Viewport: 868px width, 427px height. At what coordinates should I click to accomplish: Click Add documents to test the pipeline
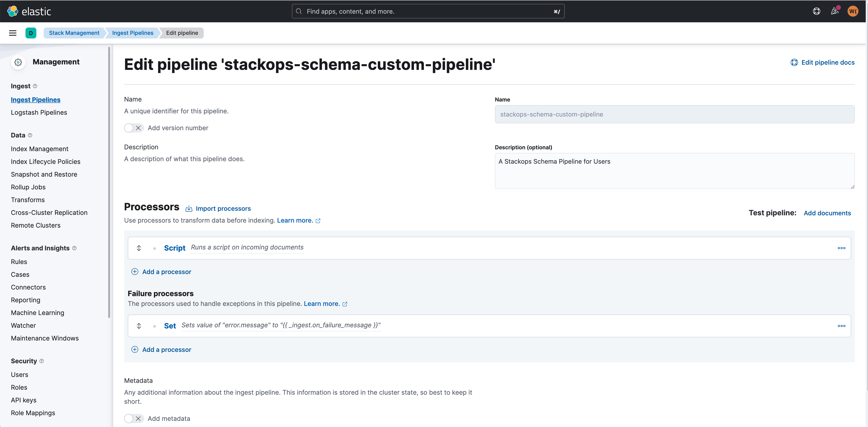828,213
